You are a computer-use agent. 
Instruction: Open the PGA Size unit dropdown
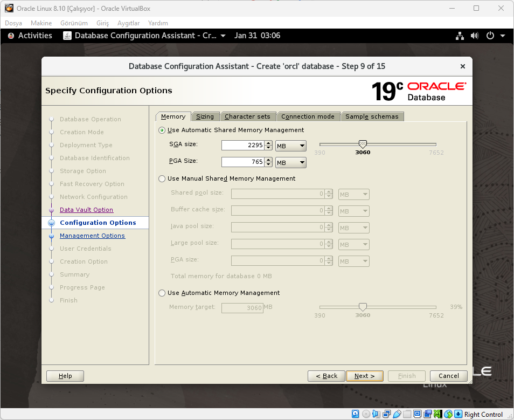tap(291, 162)
